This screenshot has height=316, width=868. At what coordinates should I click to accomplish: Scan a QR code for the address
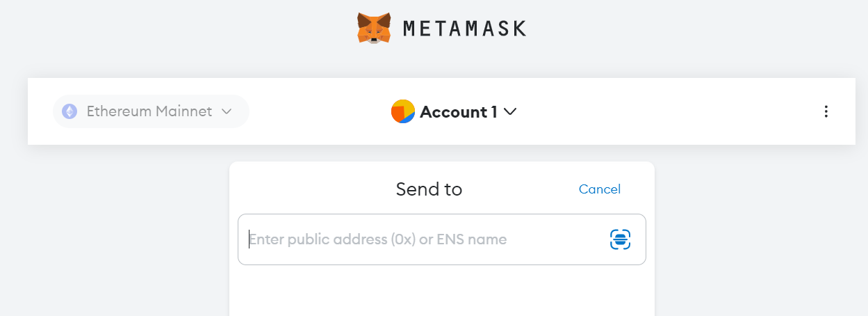(620, 239)
